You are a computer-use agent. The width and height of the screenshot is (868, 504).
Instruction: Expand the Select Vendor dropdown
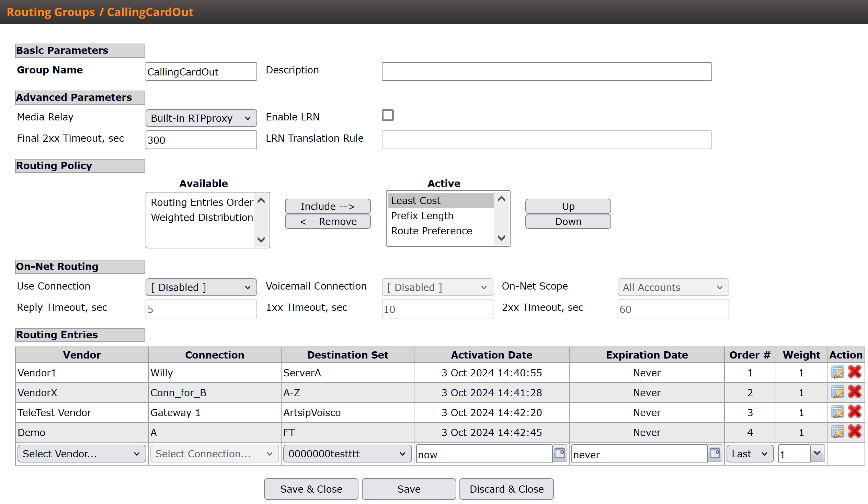81,454
